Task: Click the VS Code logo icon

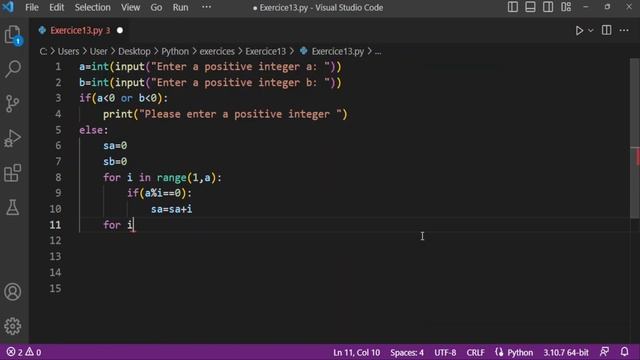Action: pos(8,7)
